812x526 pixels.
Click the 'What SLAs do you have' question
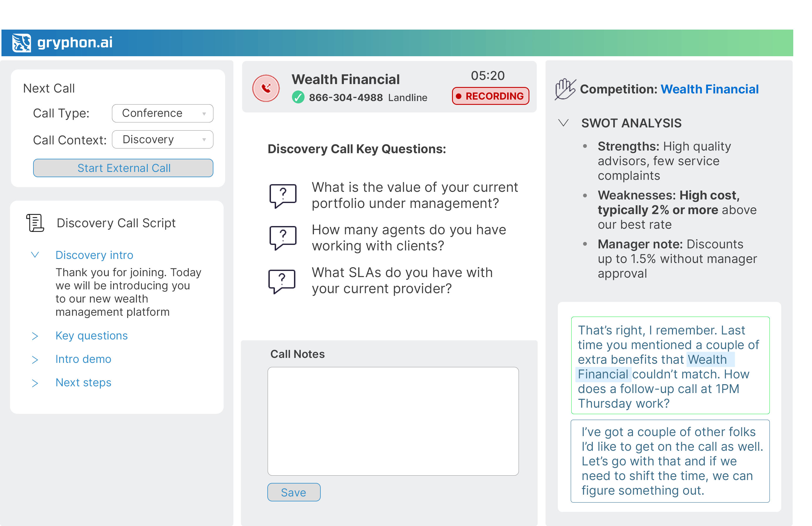402,280
